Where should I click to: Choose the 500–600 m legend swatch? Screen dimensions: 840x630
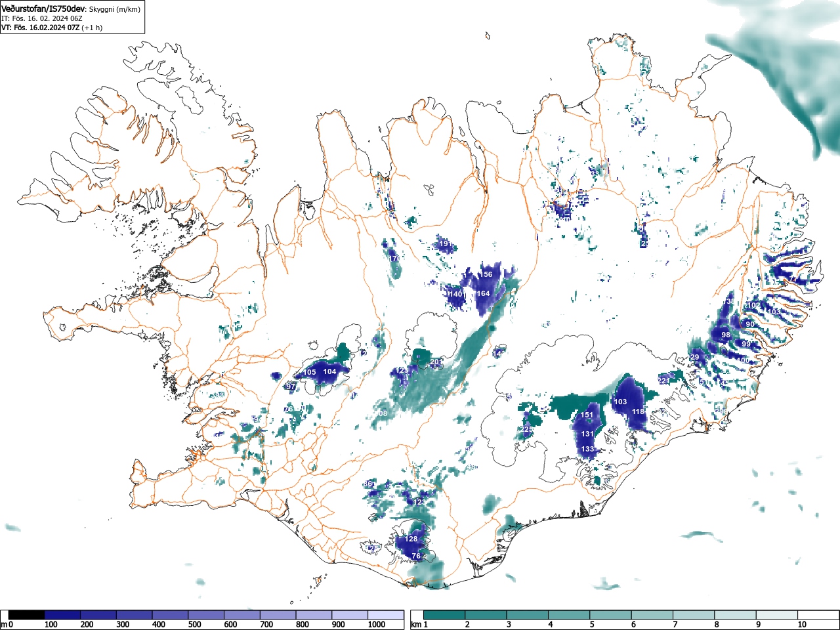[206, 615]
